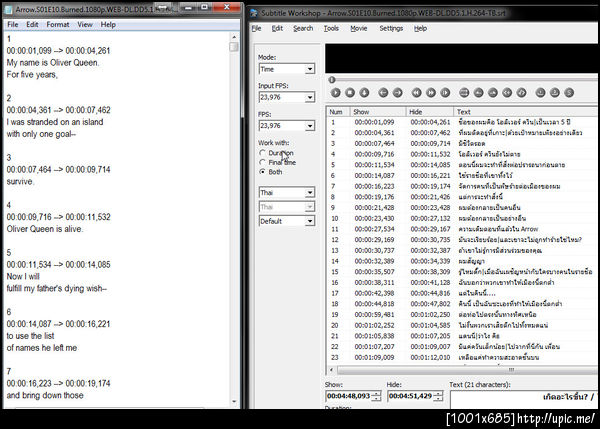Jump to the next subtitle arrow button
600x429 pixels.
(398, 93)
